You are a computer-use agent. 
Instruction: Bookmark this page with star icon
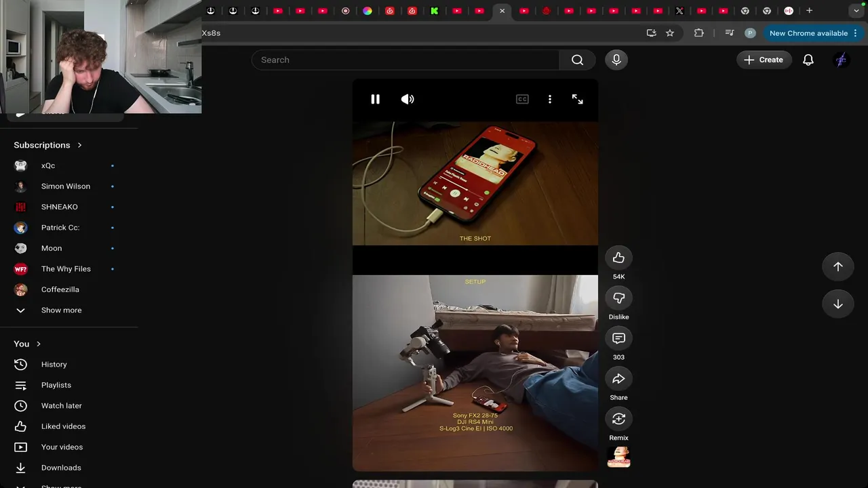(670, 33)
